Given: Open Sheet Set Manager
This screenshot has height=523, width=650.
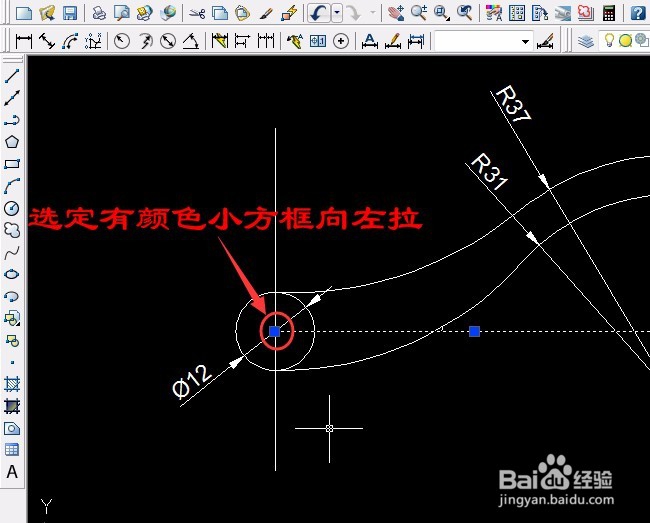Looking at the screenshot, I should click(563, 13).
